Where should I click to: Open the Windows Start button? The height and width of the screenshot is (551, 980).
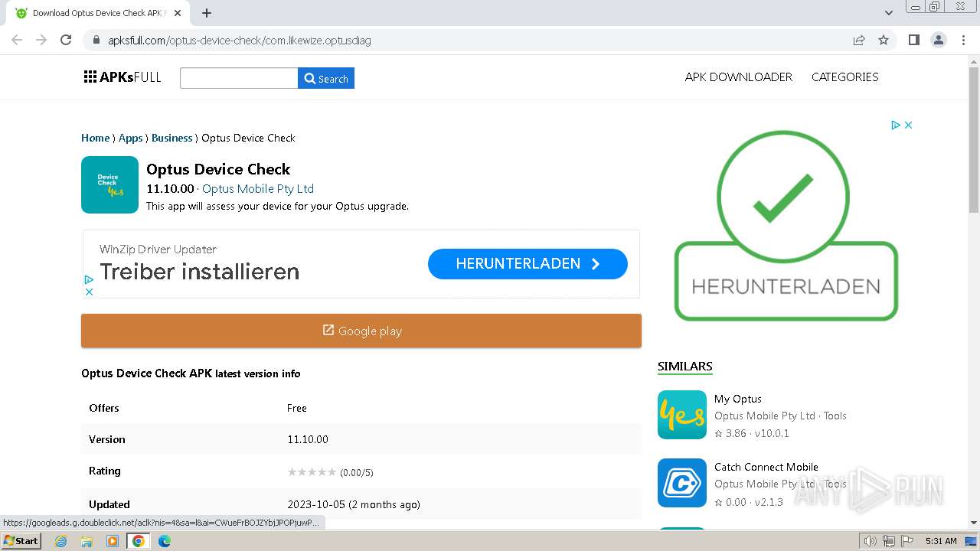point(21,540)
